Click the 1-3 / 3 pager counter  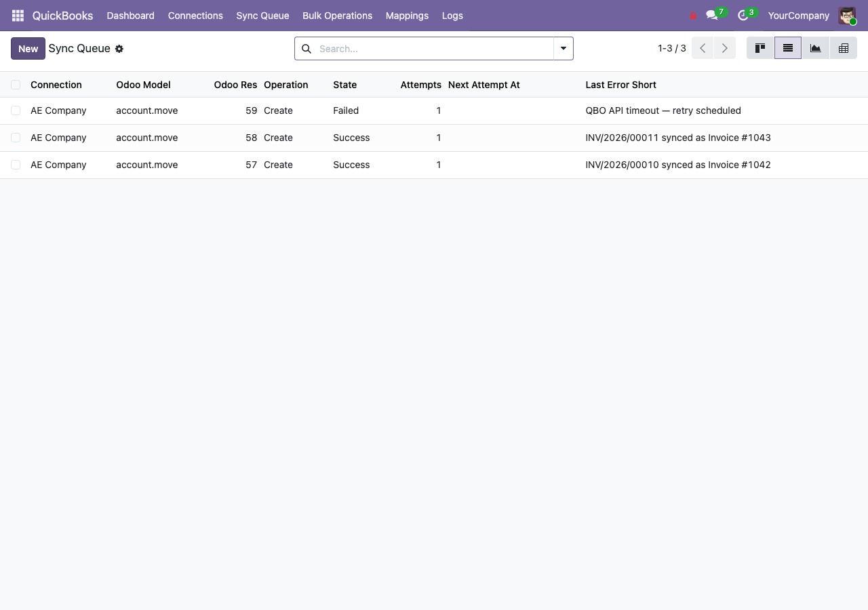(x=671, y=48)
